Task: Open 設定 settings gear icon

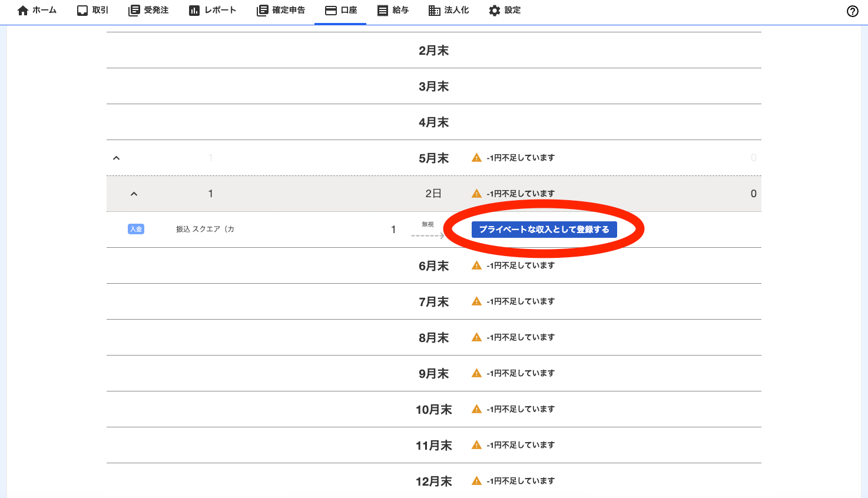Action: pyautogui.click(x=495, y=11)
